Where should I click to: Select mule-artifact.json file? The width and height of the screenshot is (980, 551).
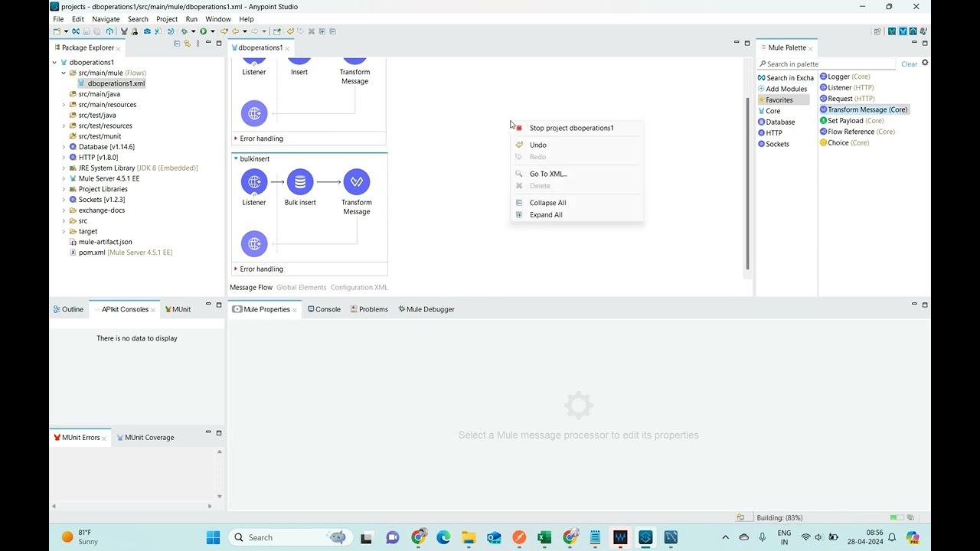pyautogui.click(x=100, y=242)
